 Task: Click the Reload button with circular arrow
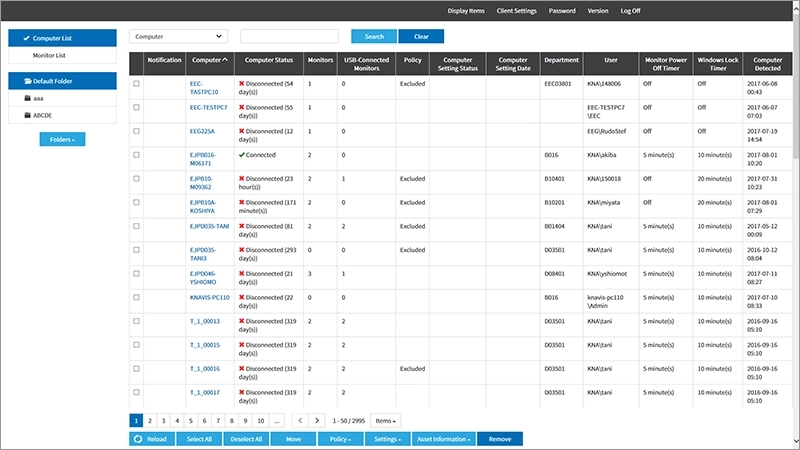152,439
